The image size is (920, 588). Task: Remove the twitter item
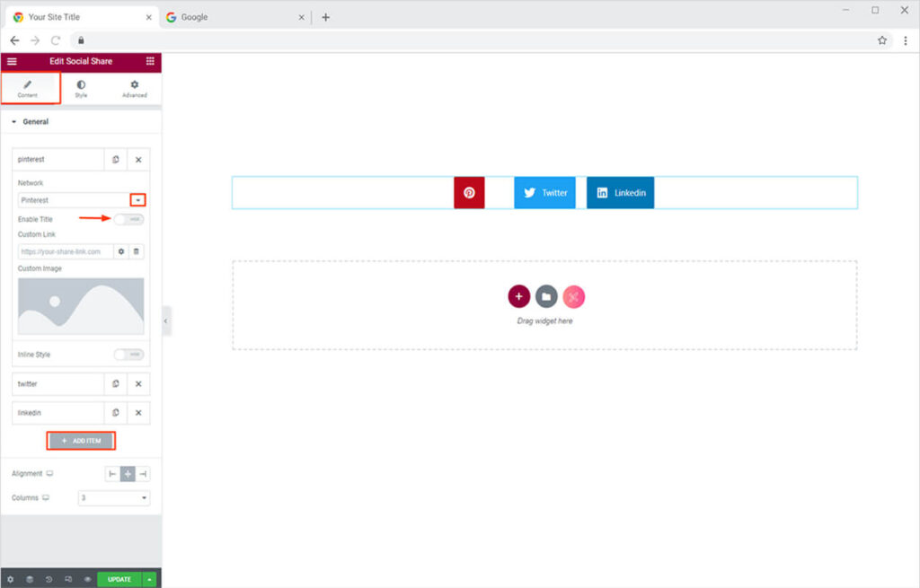point(138,384)
